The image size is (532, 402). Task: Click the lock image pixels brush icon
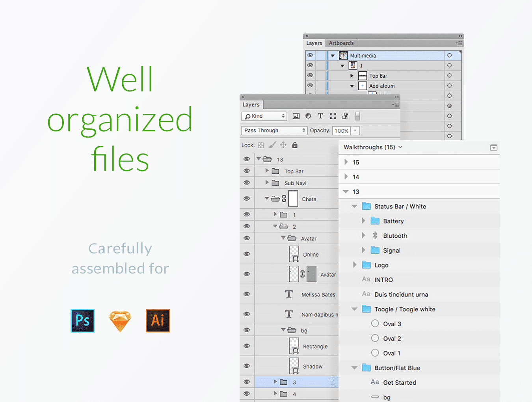click(x=272, y=145)
